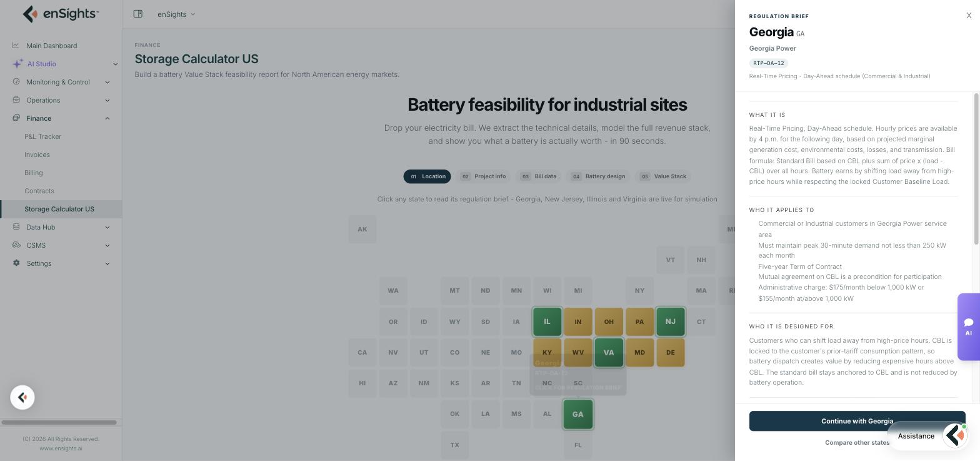This screenshot has height=461, width=980.
Task: Open the Billing page
Action: (x=34, y=173)
